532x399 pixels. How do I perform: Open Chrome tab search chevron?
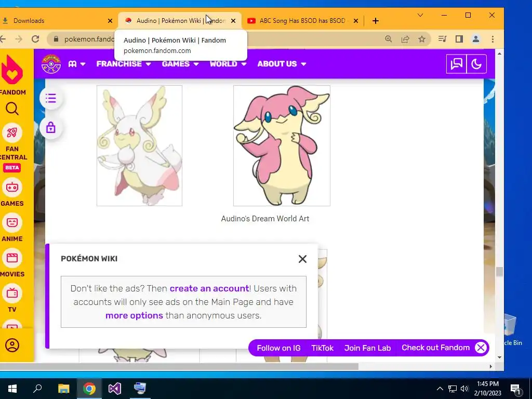(x=420, y=15)
